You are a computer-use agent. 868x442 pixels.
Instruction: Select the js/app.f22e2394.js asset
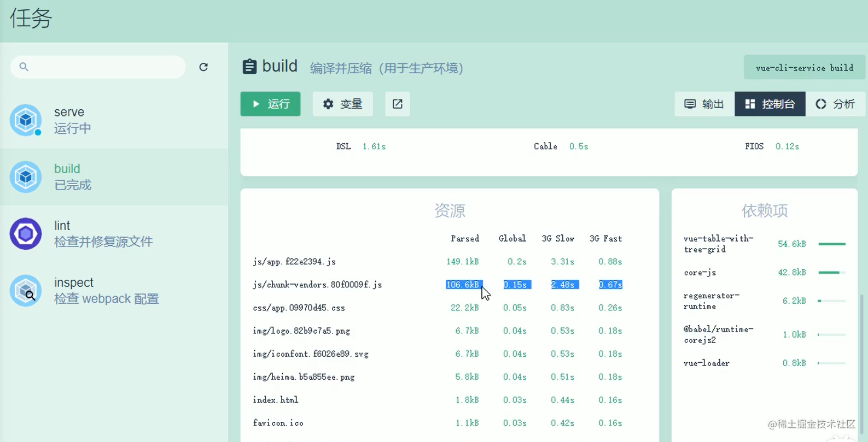pyautogui.click(x=294, y=262)
